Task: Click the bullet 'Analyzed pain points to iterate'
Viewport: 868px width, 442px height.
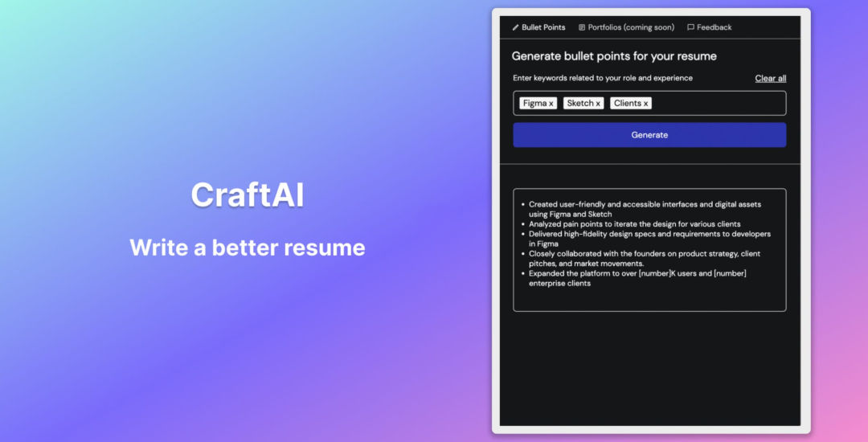Action: point(634,224)
